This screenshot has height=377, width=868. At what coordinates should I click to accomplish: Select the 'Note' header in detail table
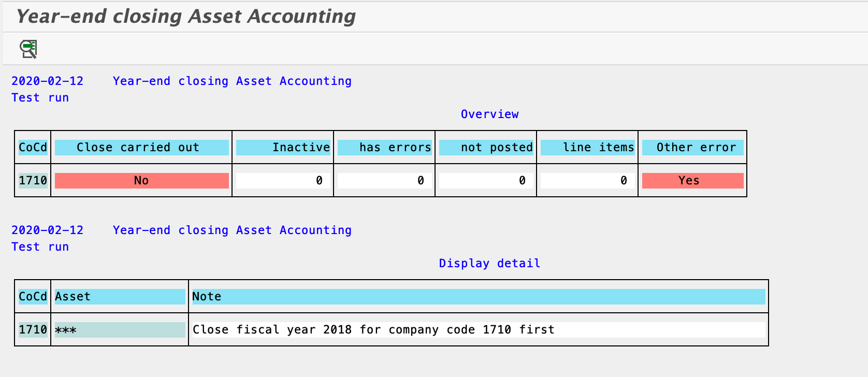[x=479, y=297]
